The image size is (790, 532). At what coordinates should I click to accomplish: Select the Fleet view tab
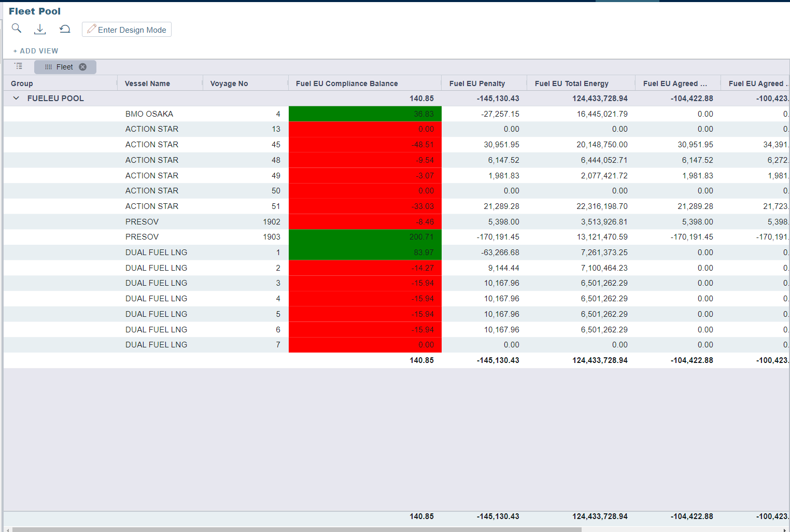click(64, 67)
